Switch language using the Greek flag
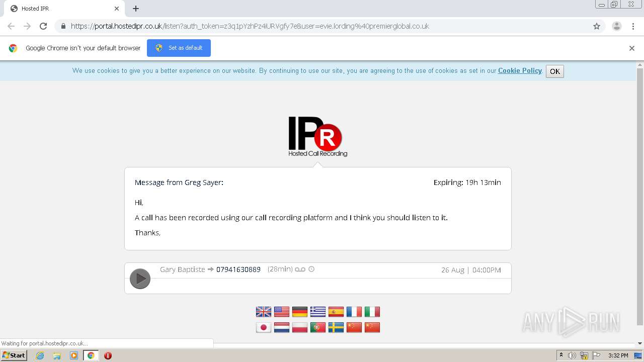 [x=318, y=312]
